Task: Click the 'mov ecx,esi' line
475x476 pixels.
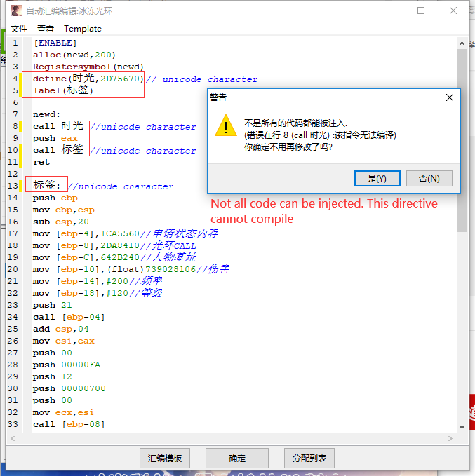Action: (64, 412)
